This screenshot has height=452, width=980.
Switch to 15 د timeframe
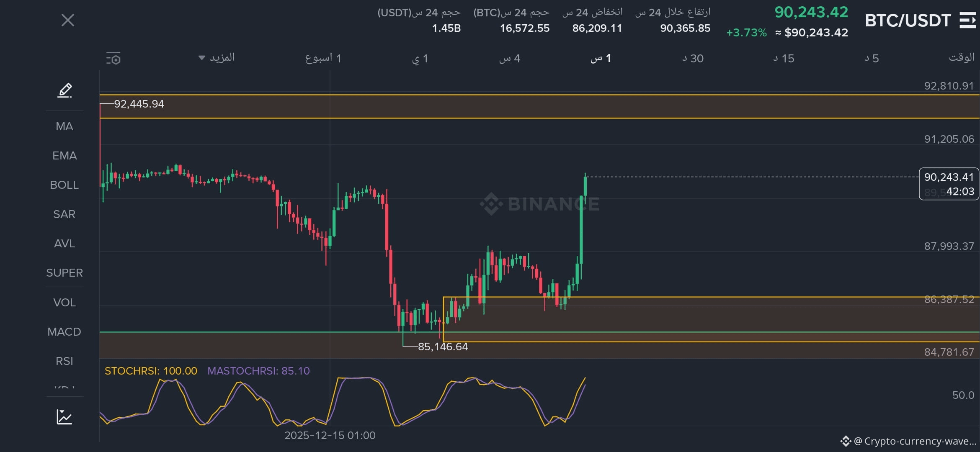coord(784,59)
